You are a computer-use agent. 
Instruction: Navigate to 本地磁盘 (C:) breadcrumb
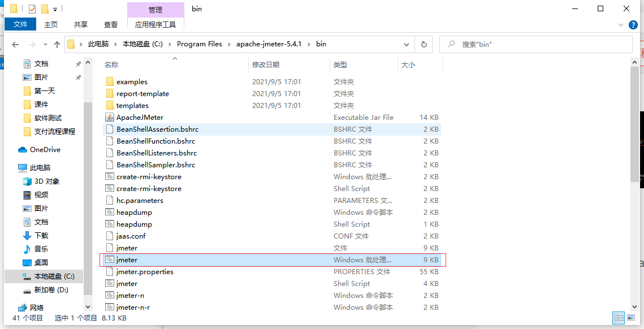[x=142, y=44]
